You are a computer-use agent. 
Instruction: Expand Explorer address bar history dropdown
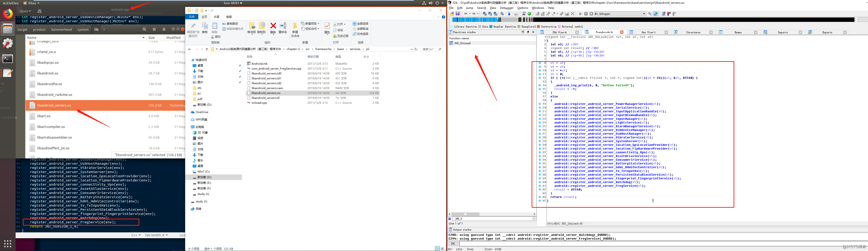[x=411, y=49]
